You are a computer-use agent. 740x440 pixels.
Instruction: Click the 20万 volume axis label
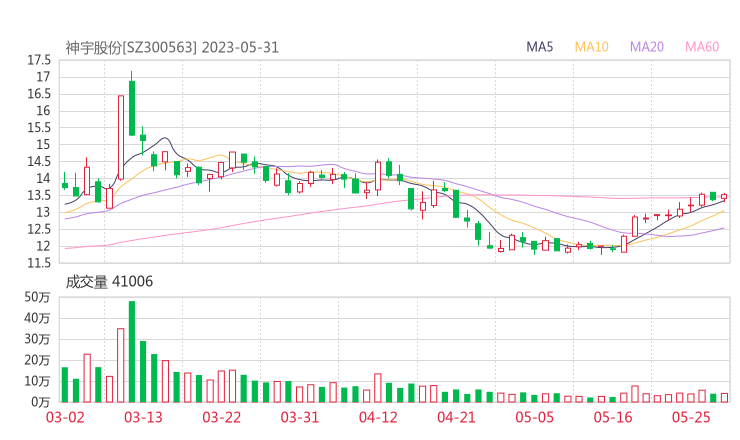37,360
